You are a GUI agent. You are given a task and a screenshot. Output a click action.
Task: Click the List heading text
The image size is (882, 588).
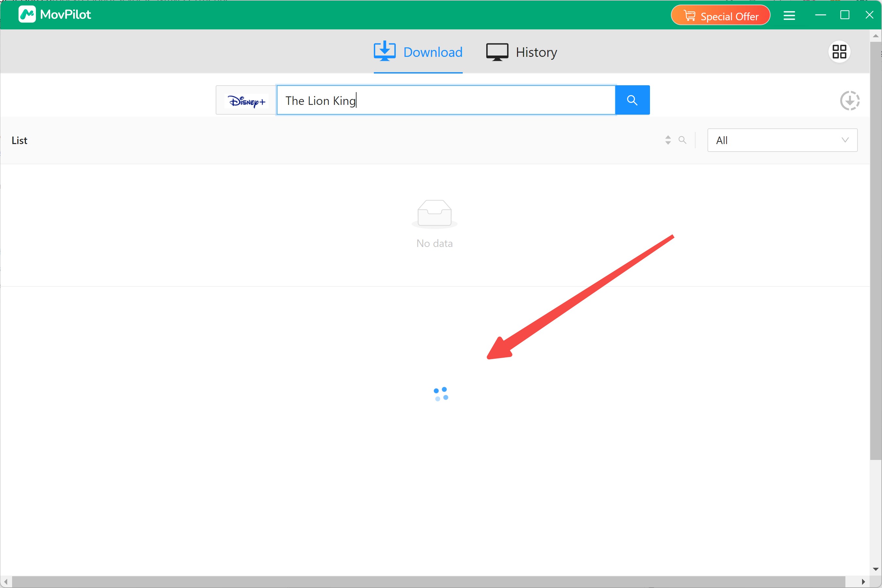(20, 140)
